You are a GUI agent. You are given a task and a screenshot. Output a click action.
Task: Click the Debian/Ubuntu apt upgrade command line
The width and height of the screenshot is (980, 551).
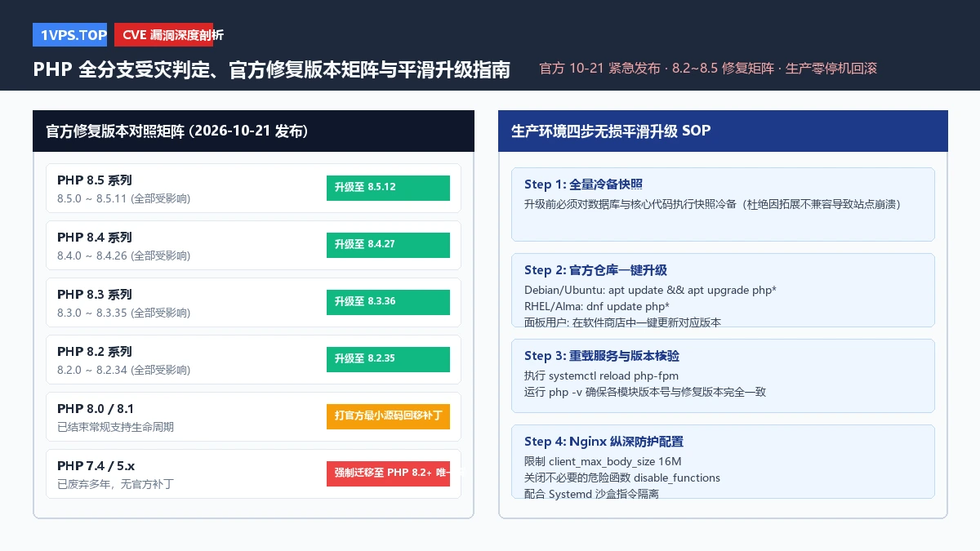coord(650,290)
